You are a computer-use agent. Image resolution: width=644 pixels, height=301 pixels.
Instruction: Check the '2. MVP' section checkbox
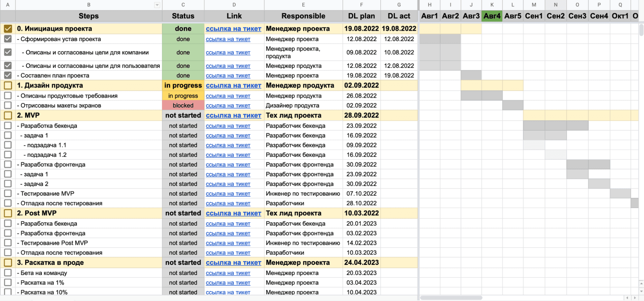[x=8, y=115]
